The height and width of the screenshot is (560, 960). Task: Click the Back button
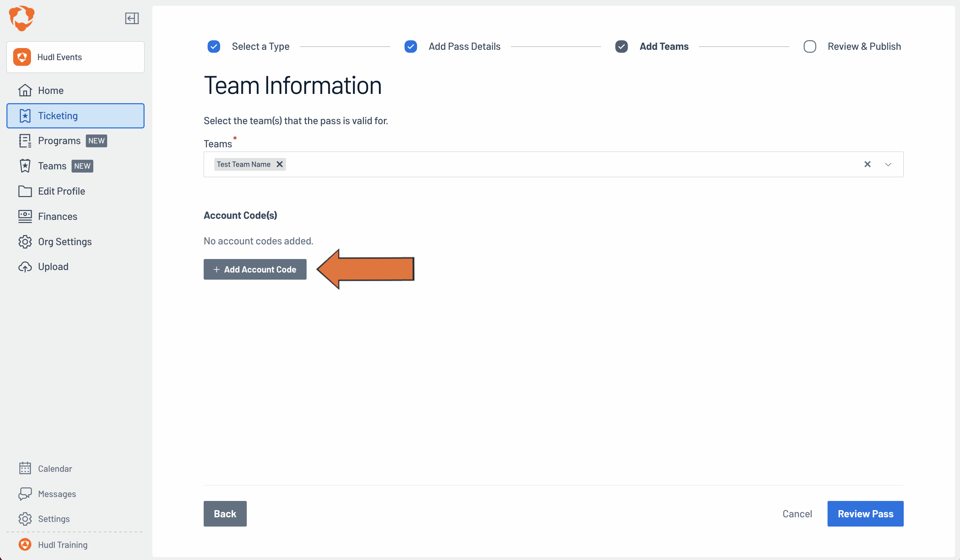pyautogui.click(x=225, y=513)
